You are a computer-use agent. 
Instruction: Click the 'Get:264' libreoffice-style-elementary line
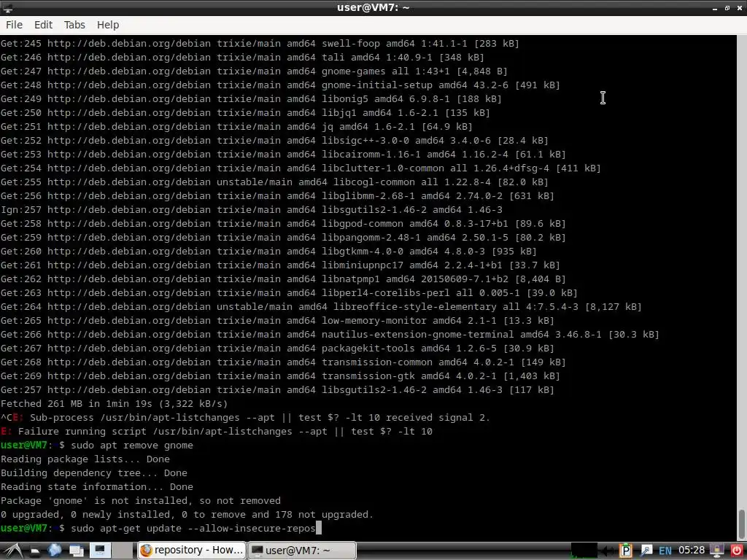pos(321,307)
